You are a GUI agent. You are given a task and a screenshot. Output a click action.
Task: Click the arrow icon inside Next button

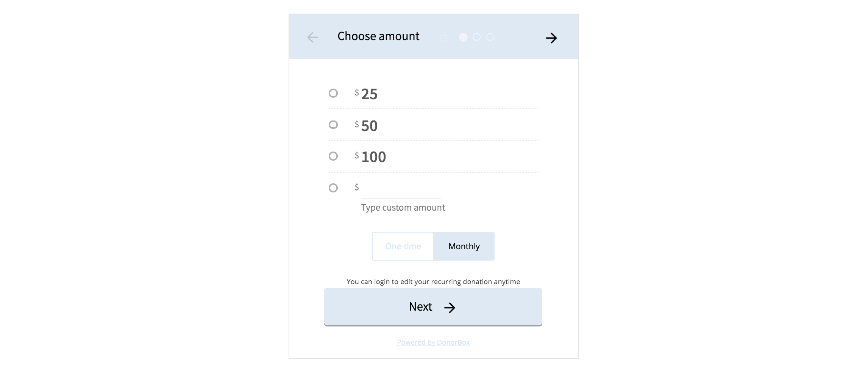pyautogui.click(x=450, y=308)
